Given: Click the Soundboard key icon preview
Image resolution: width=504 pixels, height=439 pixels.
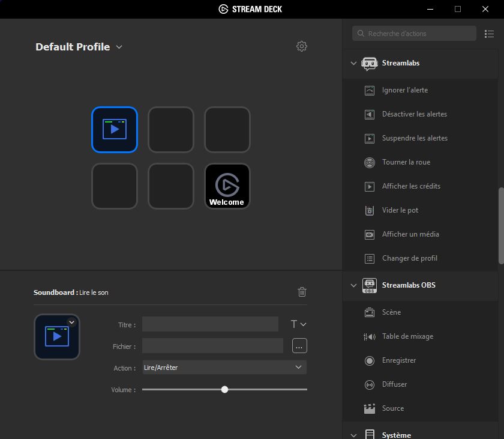Looking at the screenshot, I should click(57, 337).
